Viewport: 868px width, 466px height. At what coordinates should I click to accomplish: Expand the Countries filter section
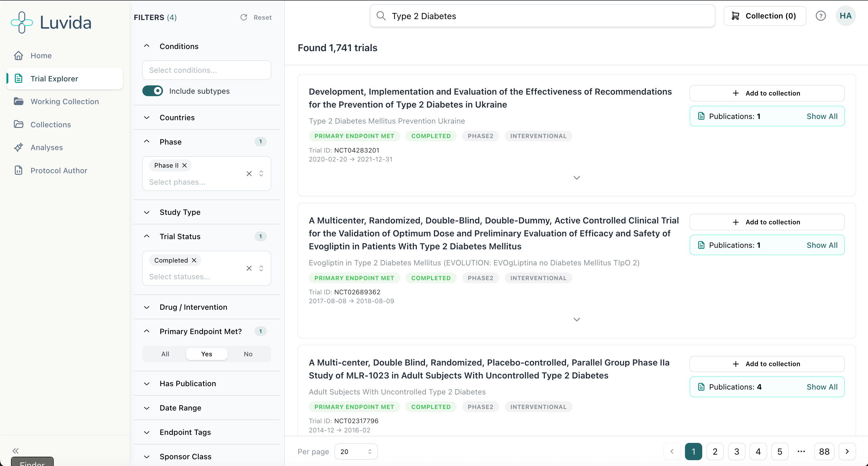[x=177, y=118]
